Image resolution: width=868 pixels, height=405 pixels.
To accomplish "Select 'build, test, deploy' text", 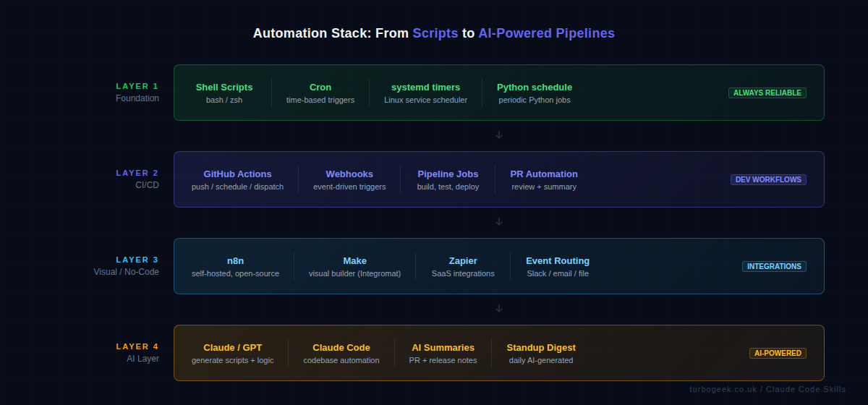I will coord(448,187).
